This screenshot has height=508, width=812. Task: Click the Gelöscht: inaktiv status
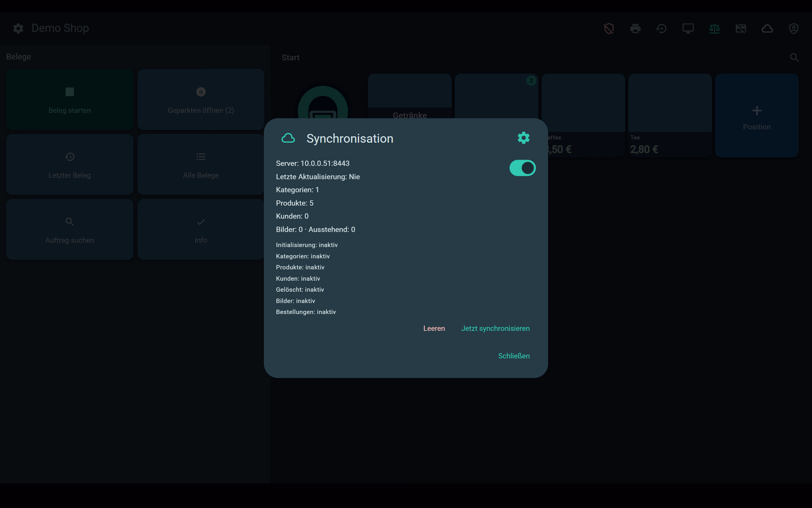tap(300, 290)
